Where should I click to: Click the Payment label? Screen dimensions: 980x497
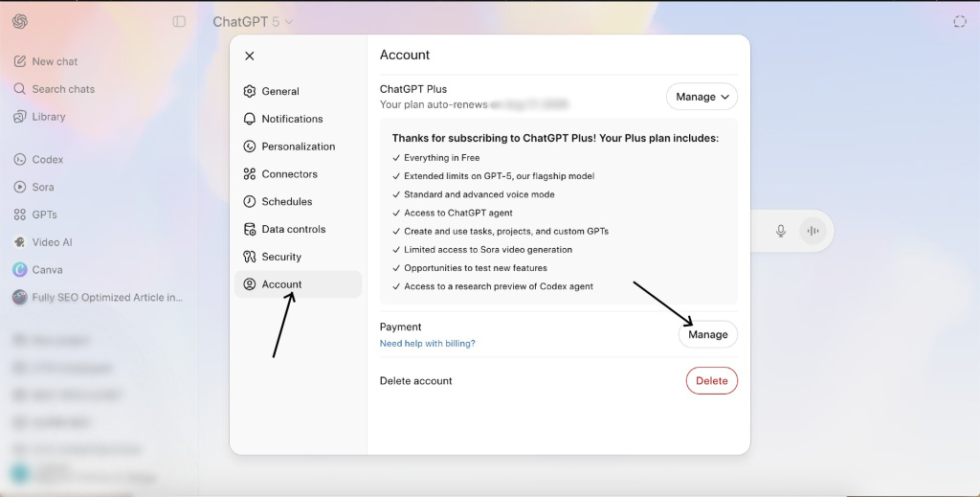(x=400, y=327)
